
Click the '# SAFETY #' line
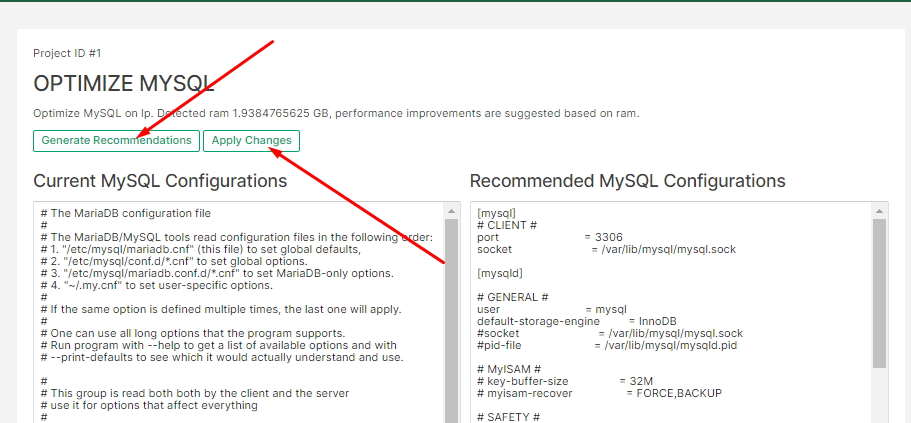pos(508,417)
